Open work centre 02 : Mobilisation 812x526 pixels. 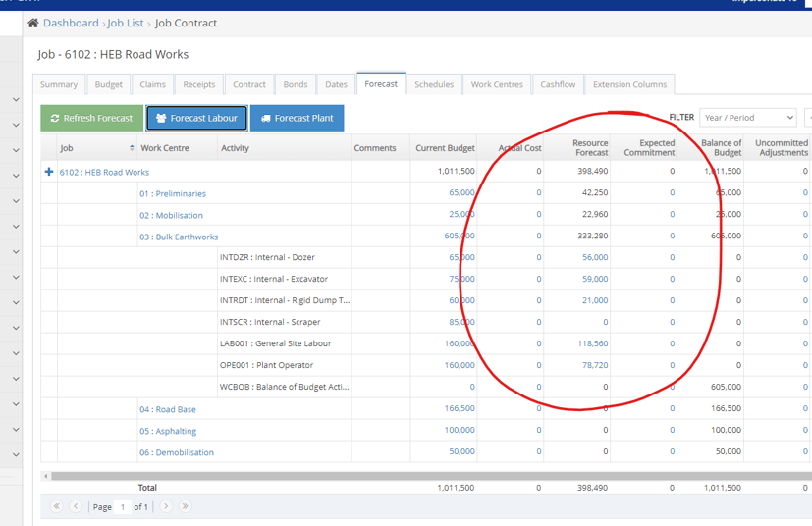point(171,215)
